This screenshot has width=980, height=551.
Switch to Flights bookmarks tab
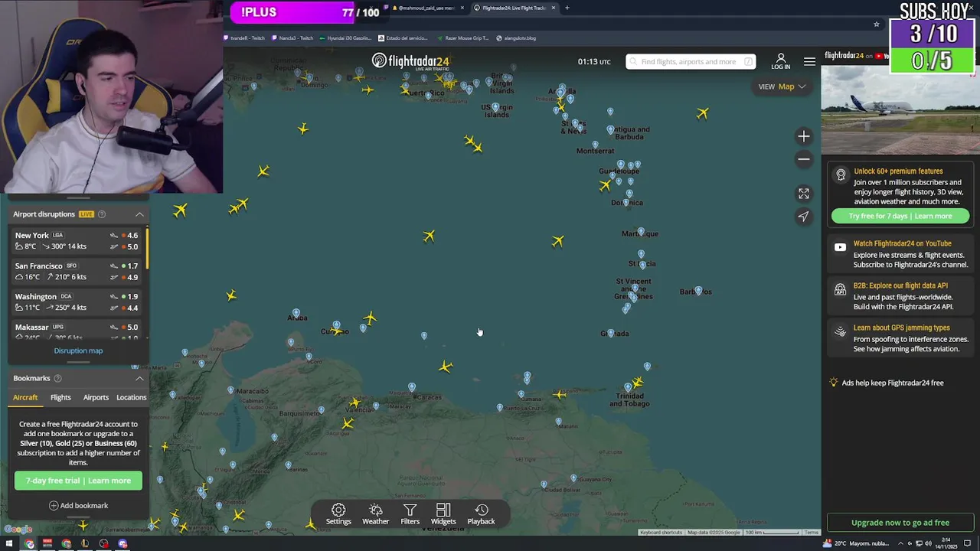60,397
